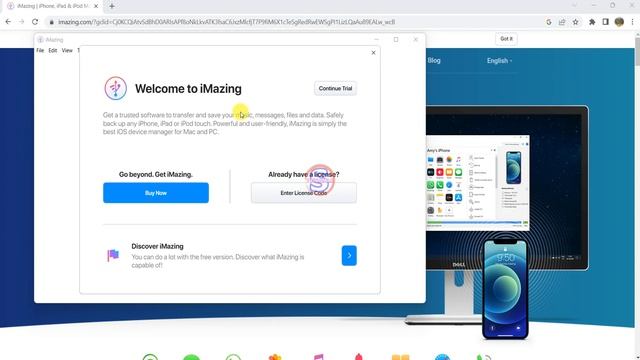Toggle the Chrome side panel icon
640x360 pixels.
tap(606, 22)
